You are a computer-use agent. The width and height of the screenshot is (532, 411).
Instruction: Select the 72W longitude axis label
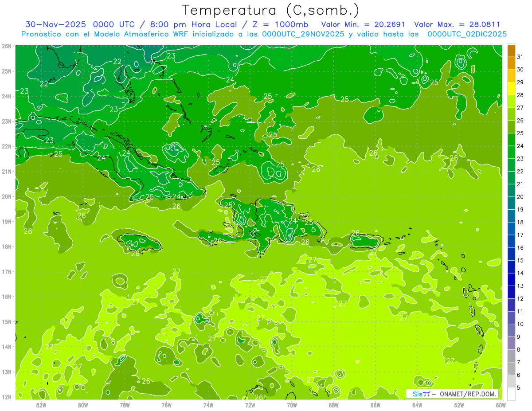coord(250,405)
